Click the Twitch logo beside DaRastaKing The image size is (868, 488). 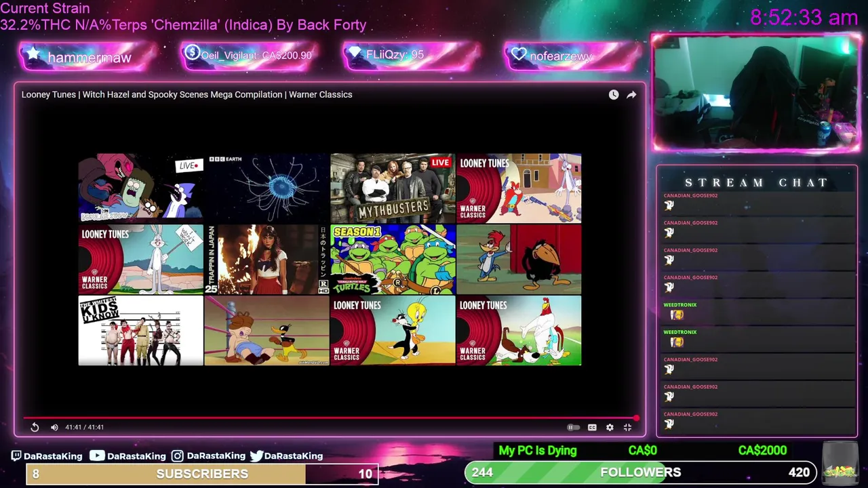pyautogui.click(x=16, y=456)
